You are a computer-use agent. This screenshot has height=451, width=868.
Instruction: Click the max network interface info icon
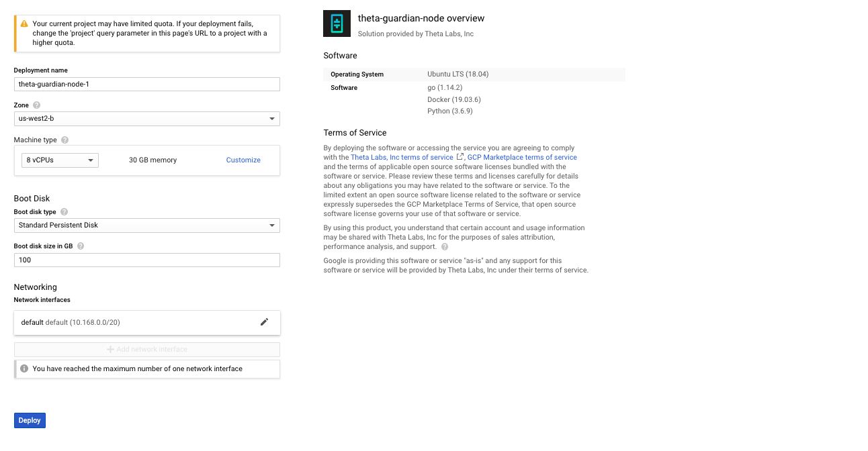point(24,368)
